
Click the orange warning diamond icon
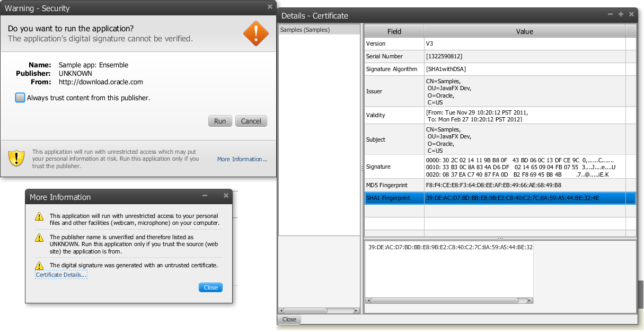(x=255, y=33)
